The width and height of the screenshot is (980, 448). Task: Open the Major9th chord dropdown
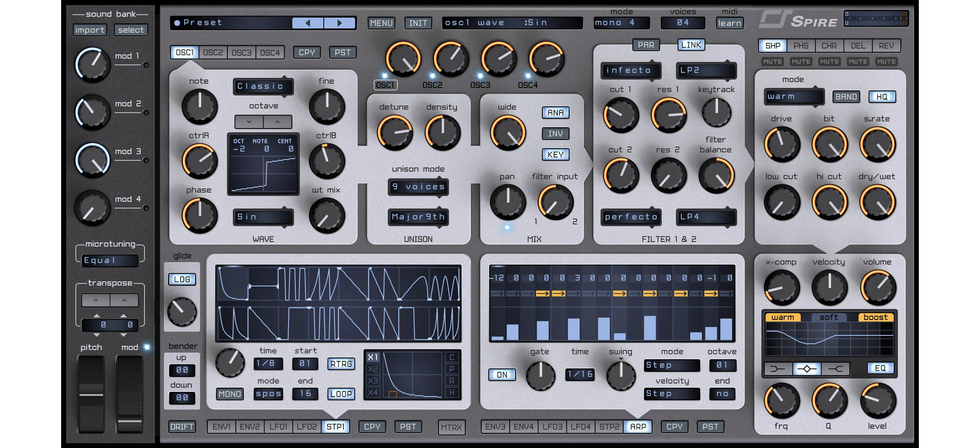coord(418,217)
